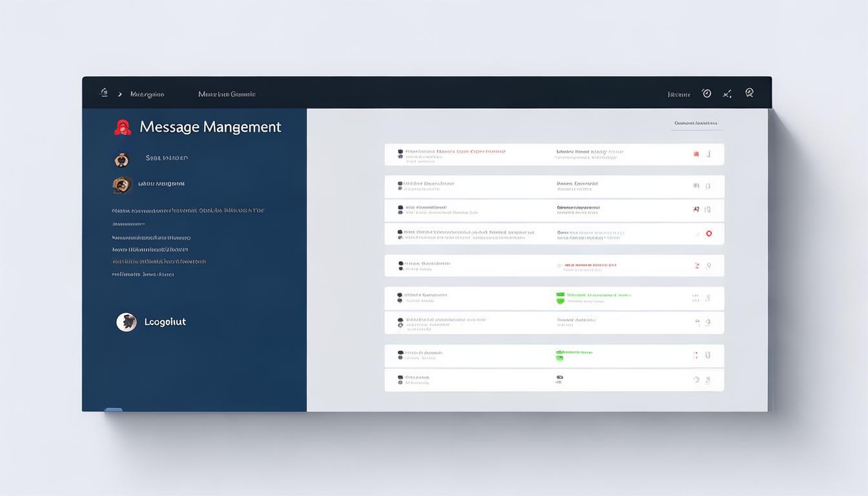Open the second top bar menu item

pyautogui.click(x=227, y=94)
